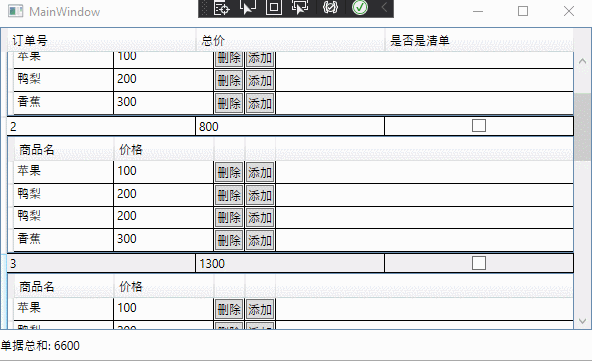The image size is (592, 361).
Task: Select the order number 3 cell
Action: click(x=101, y=263)
